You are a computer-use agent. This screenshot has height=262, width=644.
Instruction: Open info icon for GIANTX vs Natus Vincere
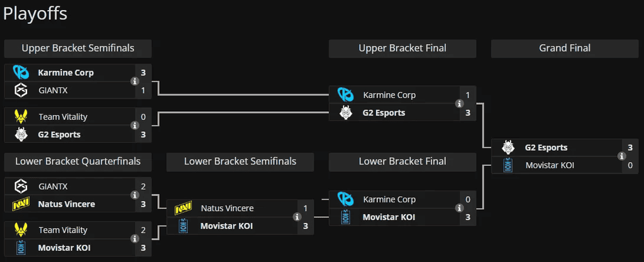135,195
